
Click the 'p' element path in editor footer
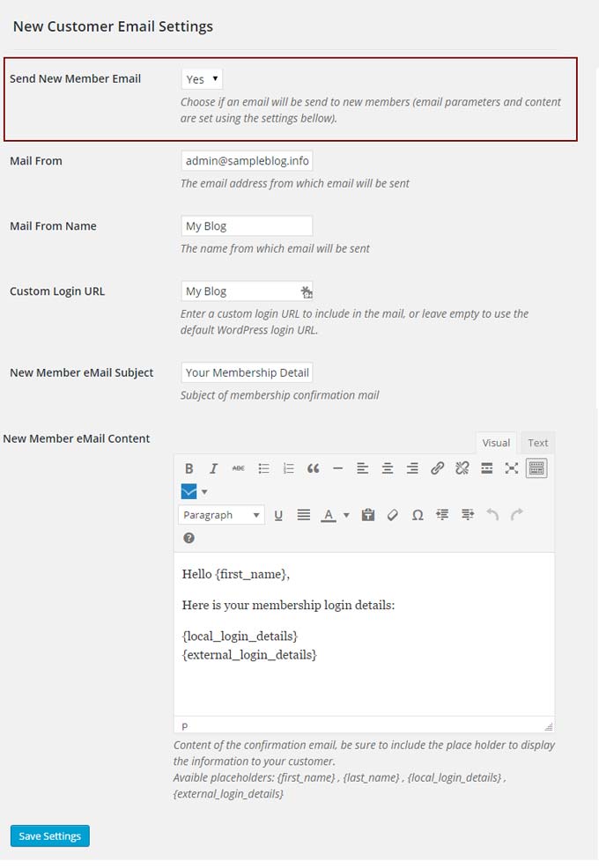(x=184, y=726)
